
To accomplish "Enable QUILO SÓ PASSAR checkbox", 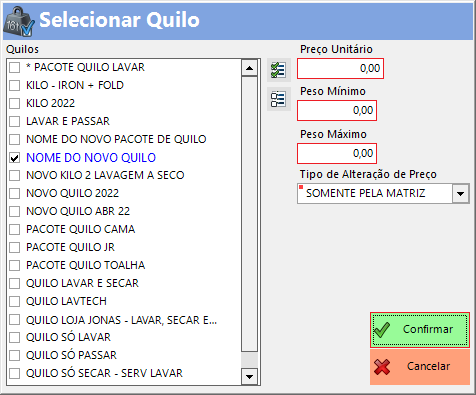I will [x=15, y=355].
